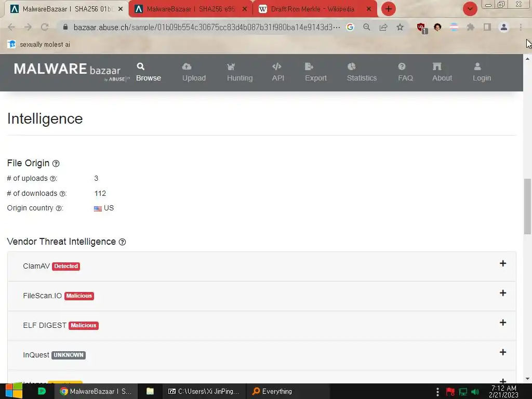The width and height of the screenshot is (532, 399).
Task: Open the 'sexually molest ai' bookmark
Action: click(38, 45)
